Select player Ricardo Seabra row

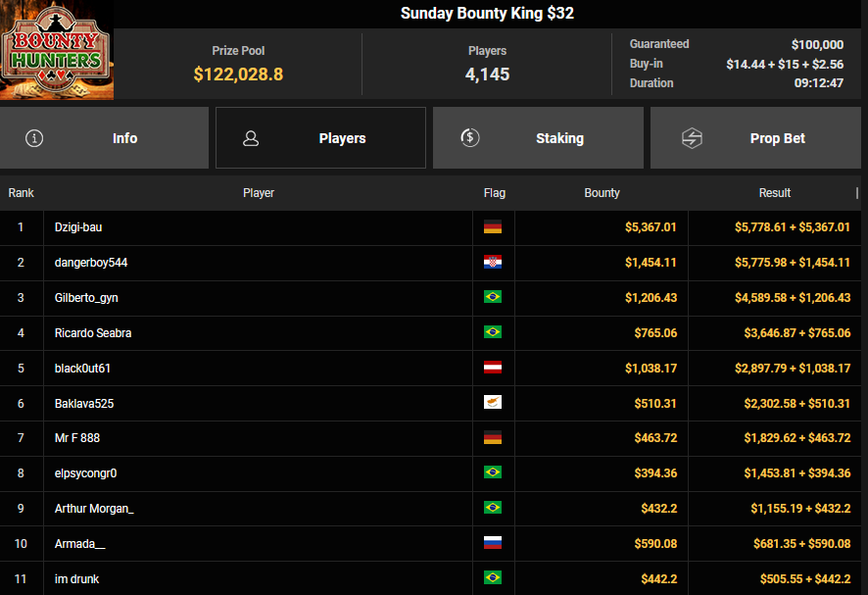[93, 333]
